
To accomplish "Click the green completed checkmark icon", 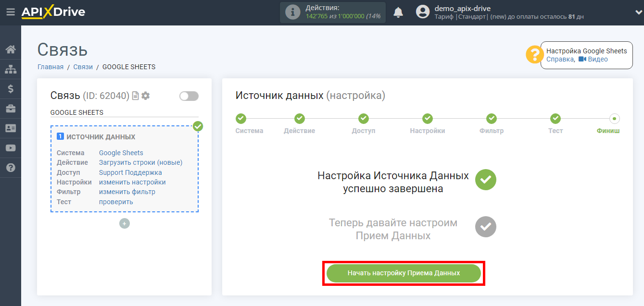I will pyautogui.click(x=486, y=180).
